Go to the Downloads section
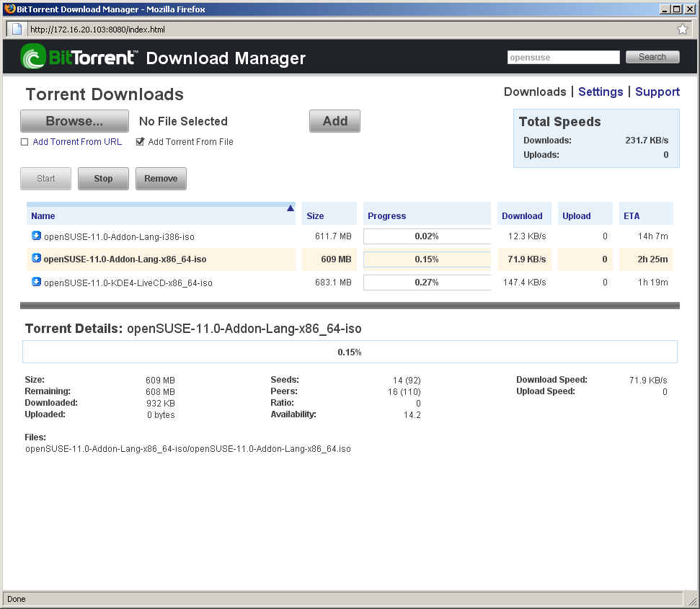The width and height of the screenshot is (700, 609). (x=535, y=92)
